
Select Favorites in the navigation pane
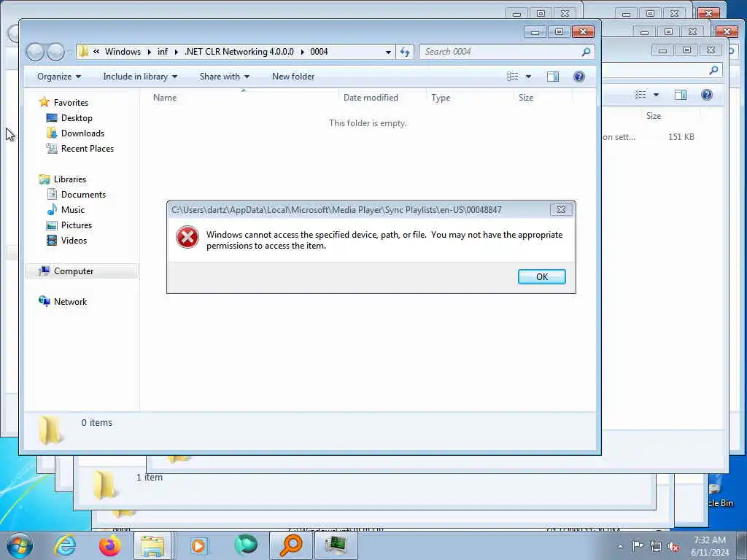point(71,102)
